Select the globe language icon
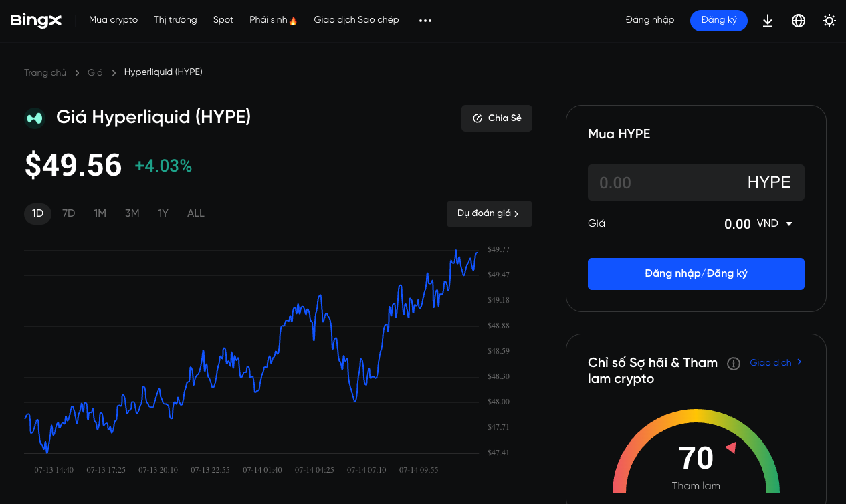This screenshot has height=504, width=846. coord(798,20)
